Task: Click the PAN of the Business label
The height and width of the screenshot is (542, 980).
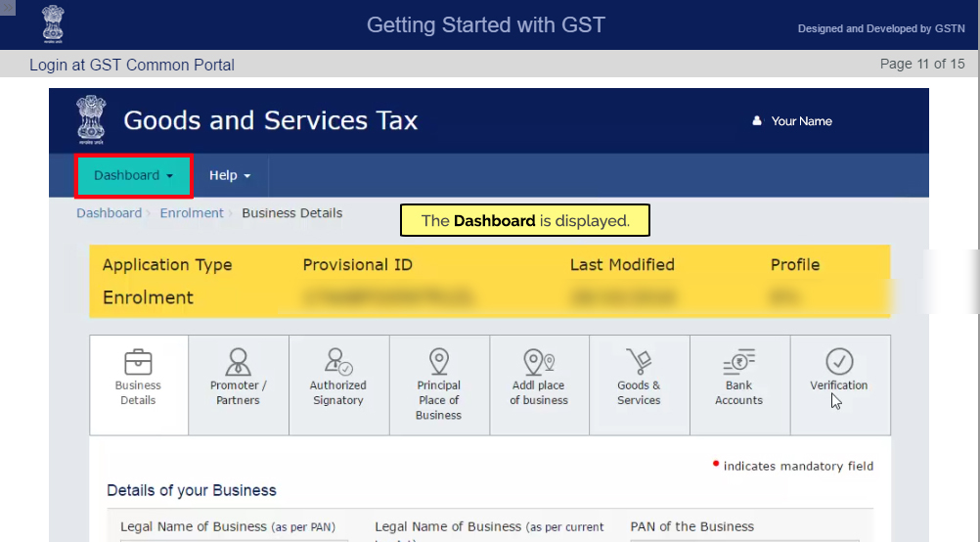Action: click(691, 526)
